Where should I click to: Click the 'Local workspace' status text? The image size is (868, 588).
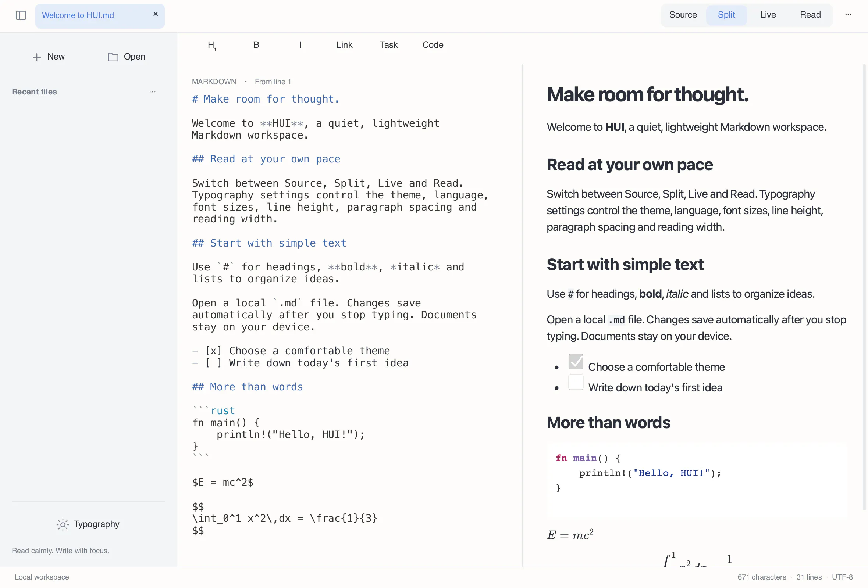[x=42, y=577]
